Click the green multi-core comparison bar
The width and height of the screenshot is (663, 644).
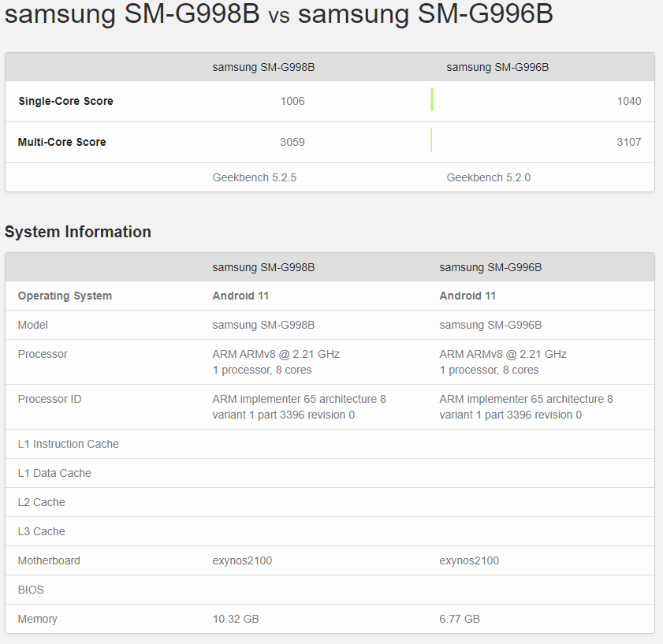(431, 141)
